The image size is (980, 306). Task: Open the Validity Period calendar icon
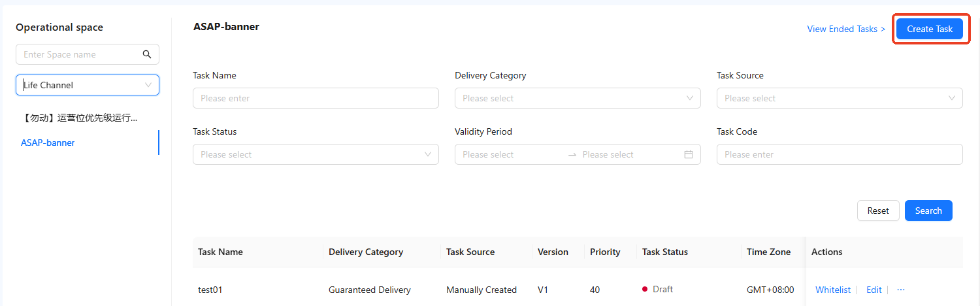688,154
